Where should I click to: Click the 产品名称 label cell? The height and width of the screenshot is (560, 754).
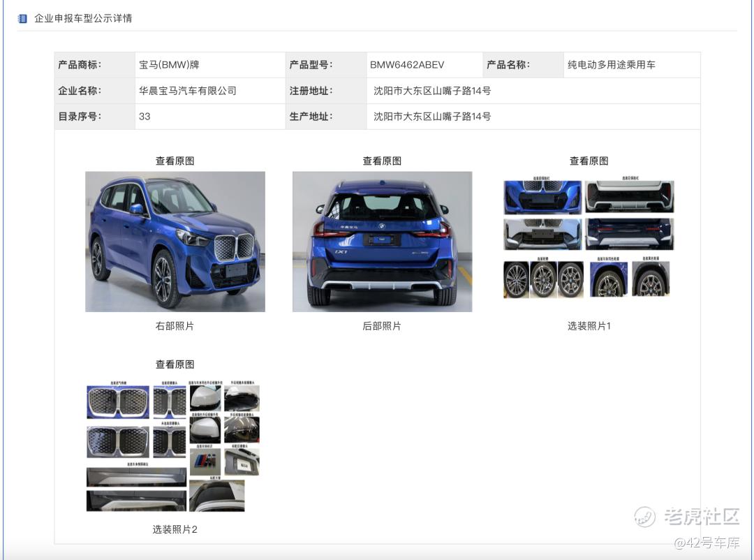pyautogui.click(x=523, y=64)
